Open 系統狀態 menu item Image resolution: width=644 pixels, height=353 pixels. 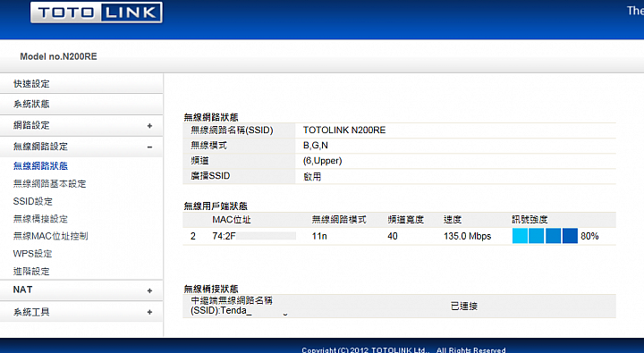(x=31, y=105)
